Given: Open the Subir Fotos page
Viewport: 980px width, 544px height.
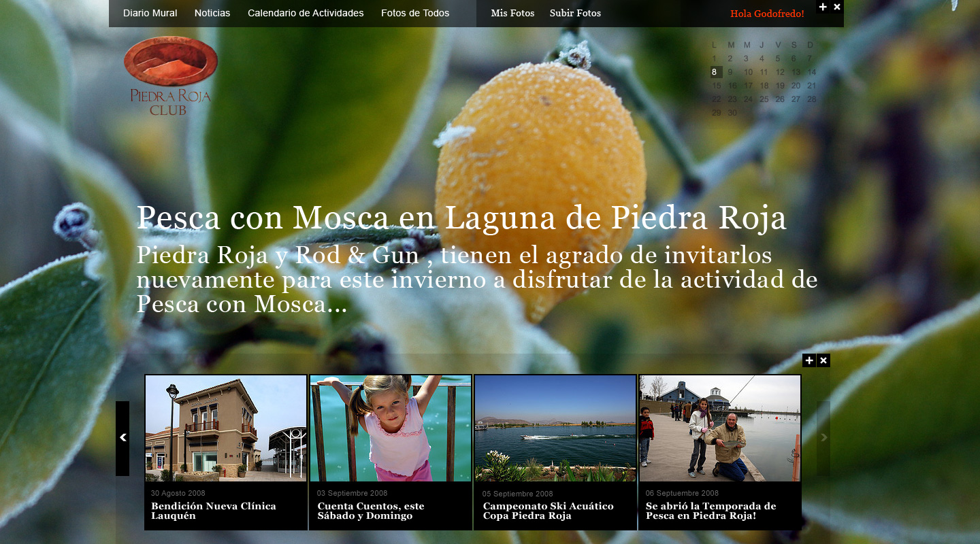Looking at the screenshot, I should (x=575, y=13).
